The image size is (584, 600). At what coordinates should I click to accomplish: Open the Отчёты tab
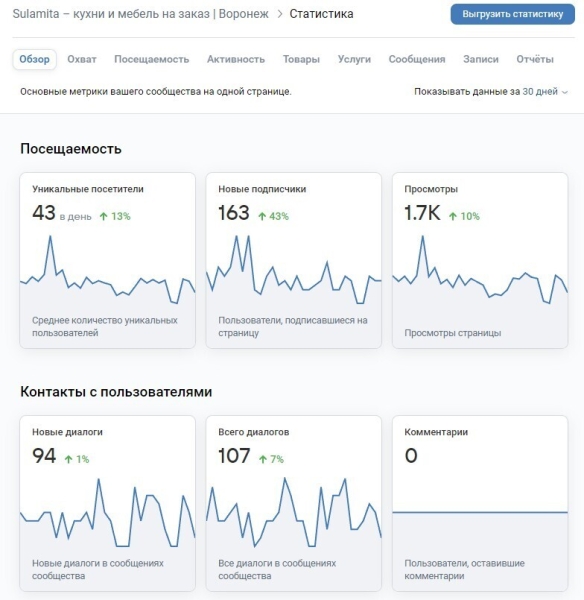click(x=535, y=59)
